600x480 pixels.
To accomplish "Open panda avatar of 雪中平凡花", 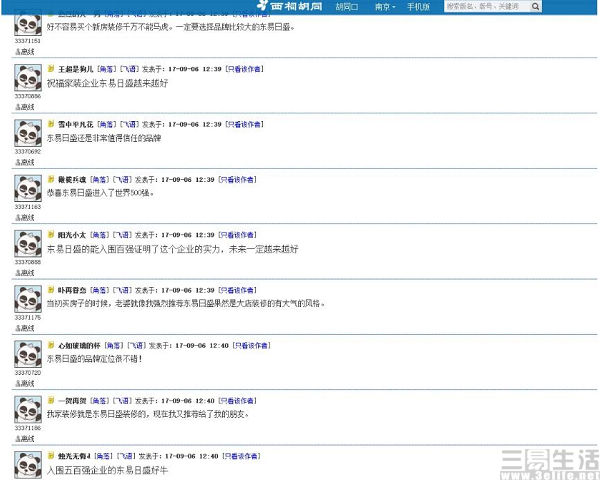I will [x=28, y=133].
